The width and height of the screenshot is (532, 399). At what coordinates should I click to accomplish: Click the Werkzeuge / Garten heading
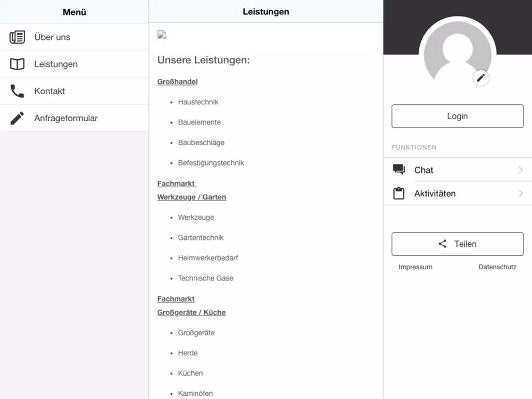coord(192,197)
